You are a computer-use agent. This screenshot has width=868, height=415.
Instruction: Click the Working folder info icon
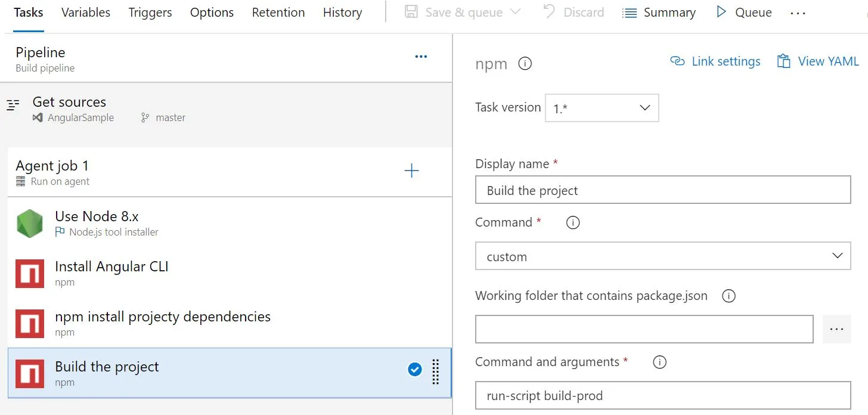pos(728,296)
